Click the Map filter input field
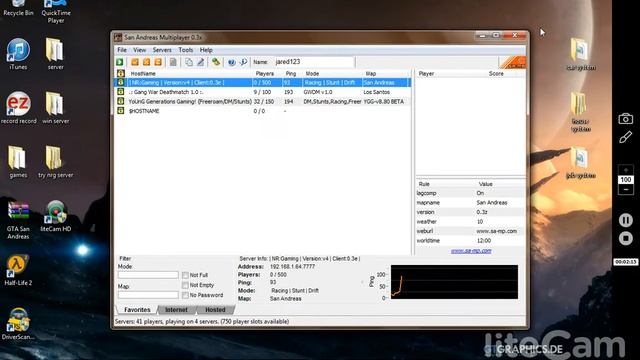 click(x=148, y=295)
